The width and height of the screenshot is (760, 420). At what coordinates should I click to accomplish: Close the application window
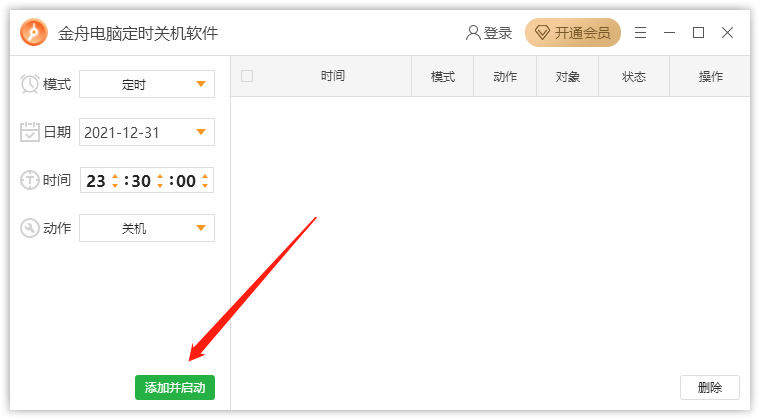(x=727, y=32)
